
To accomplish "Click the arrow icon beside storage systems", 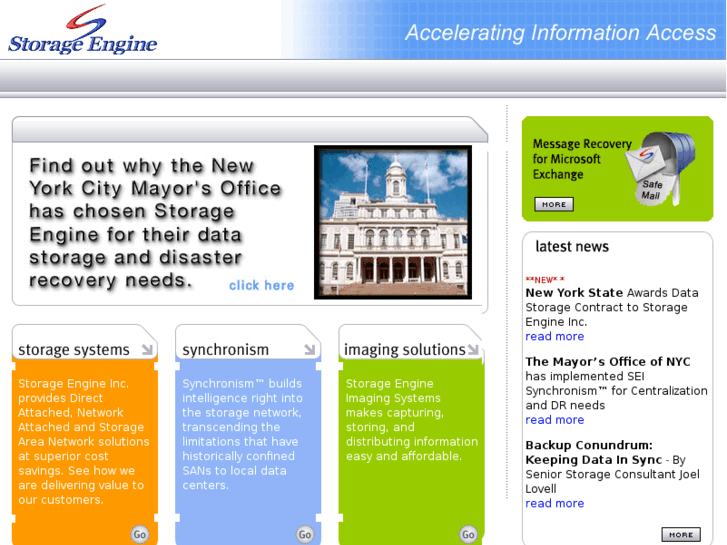I will coord(147,349).
